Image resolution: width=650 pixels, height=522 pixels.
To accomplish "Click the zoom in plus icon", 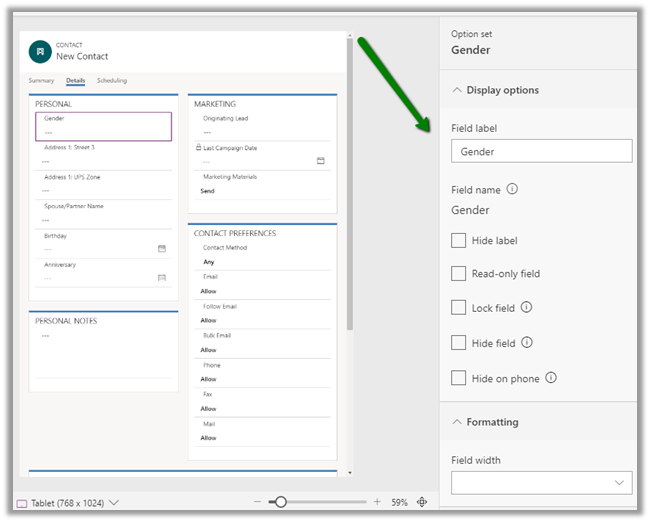I will pos(377,502).
